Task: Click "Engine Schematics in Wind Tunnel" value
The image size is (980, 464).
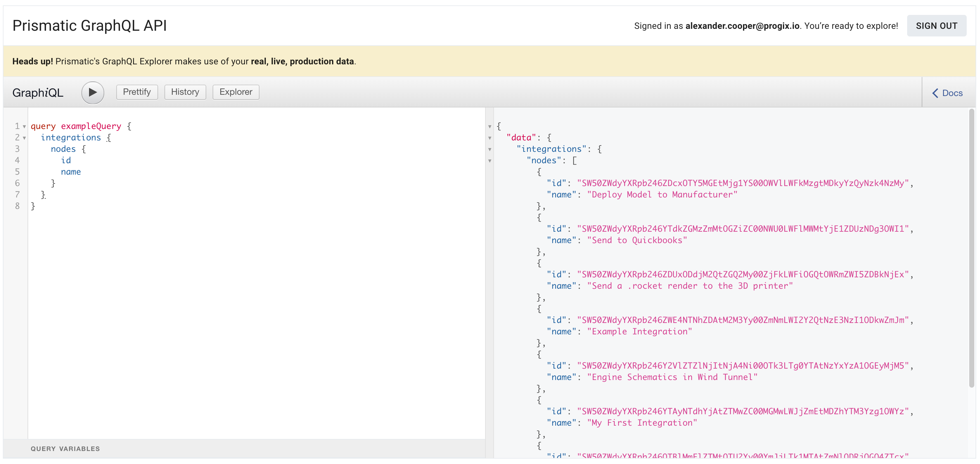Action: (672, 377)
